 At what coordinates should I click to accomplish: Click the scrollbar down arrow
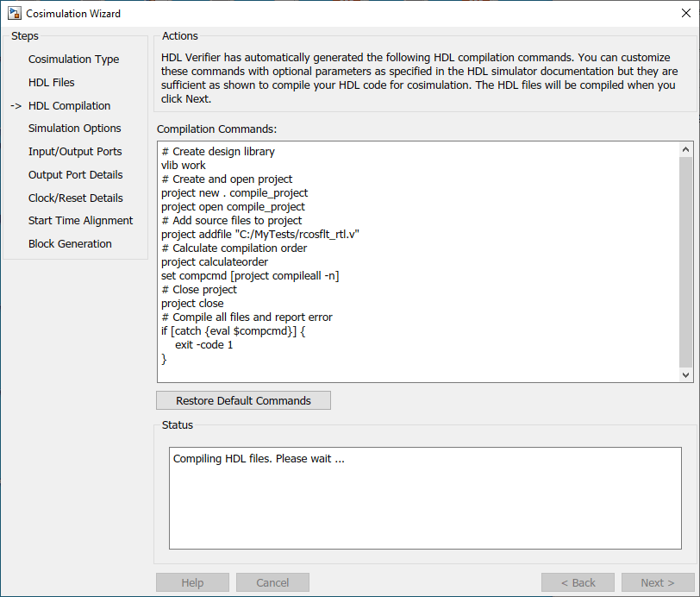click(687, 374)
